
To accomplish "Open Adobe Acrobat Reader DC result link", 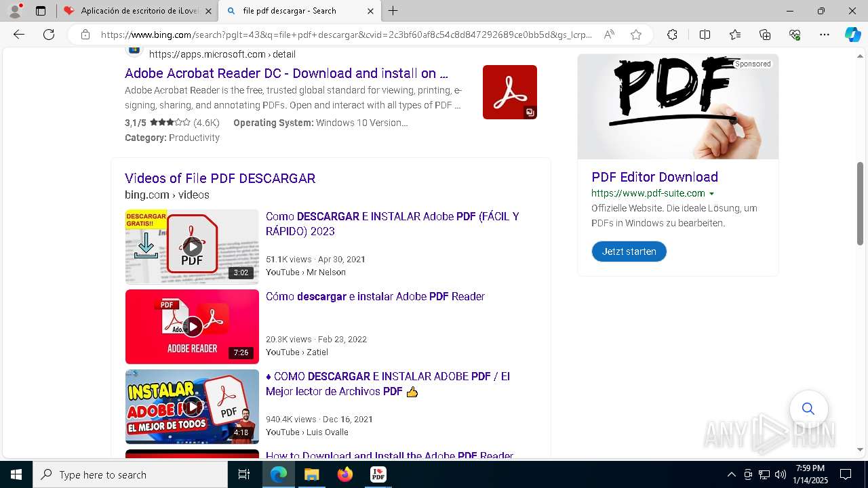I will pos(286,73).
